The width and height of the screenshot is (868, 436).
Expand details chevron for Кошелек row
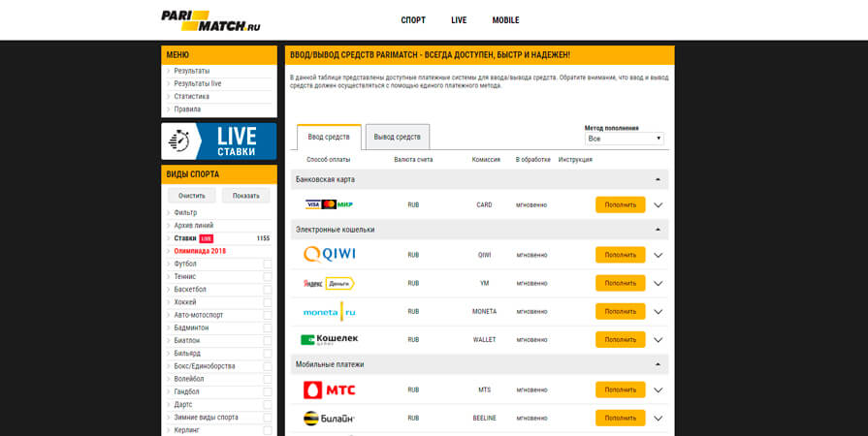pyautogui.click(x=659, y=340)
